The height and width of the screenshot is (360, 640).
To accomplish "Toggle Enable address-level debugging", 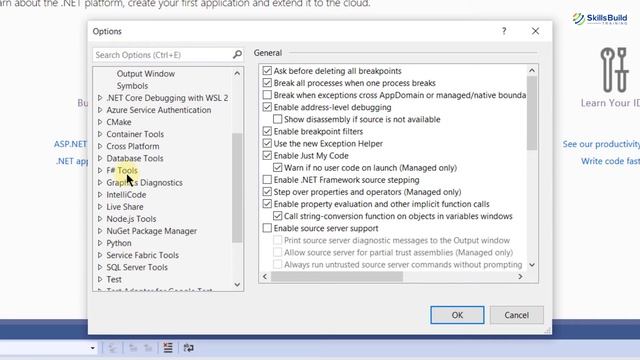I will click(267, 107).
